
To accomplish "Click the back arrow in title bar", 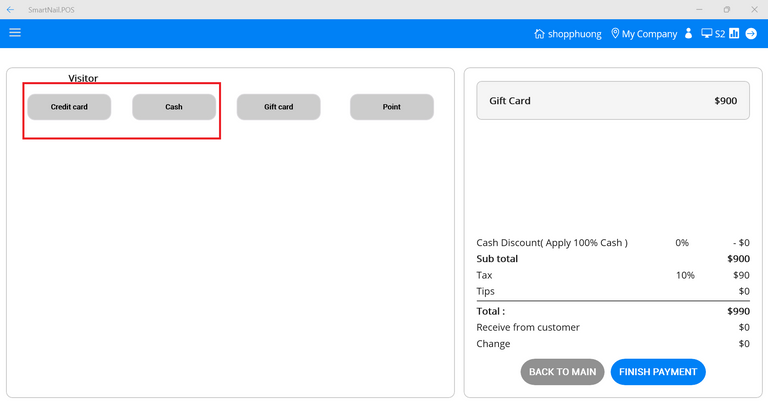I will [10, 9].
